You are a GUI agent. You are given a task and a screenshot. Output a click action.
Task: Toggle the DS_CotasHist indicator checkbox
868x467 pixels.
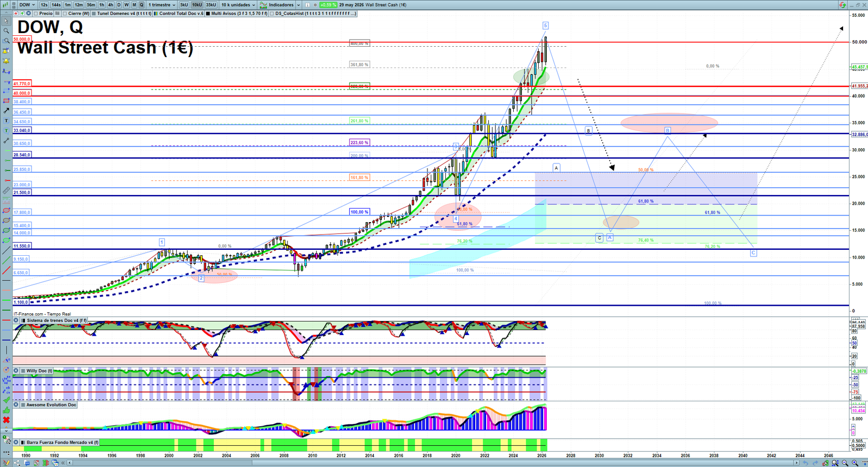coord(272,13)
